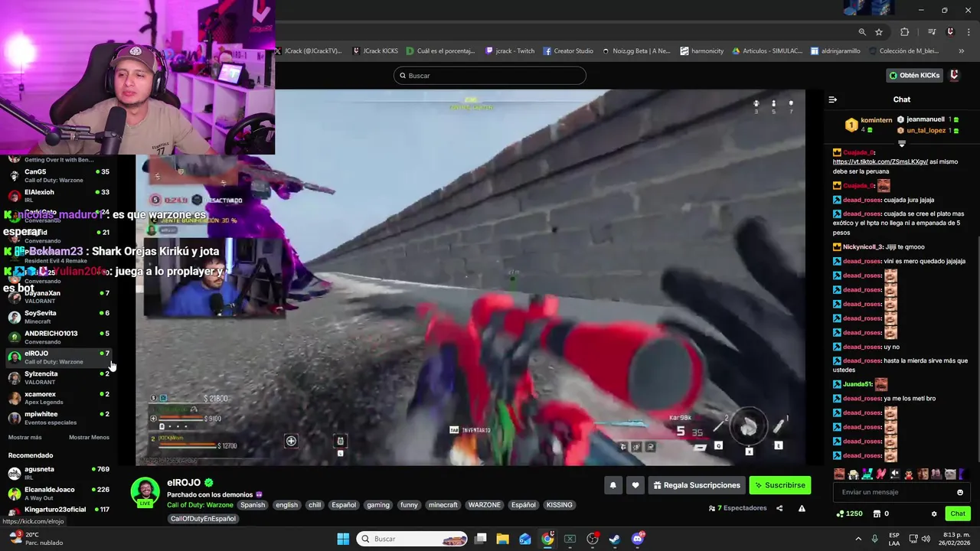Open the browser extensions puzzle icon
Screen dimensions: 980x551
click(x=905, y=32)
